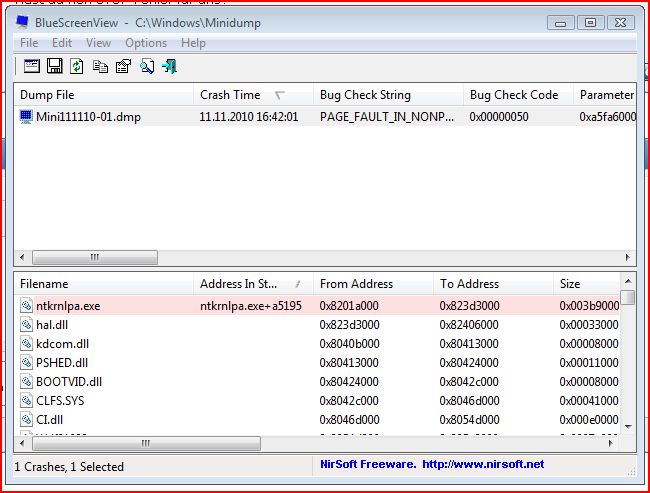
Task: Sort by the To Address column header
Action: tap(493, 284)
